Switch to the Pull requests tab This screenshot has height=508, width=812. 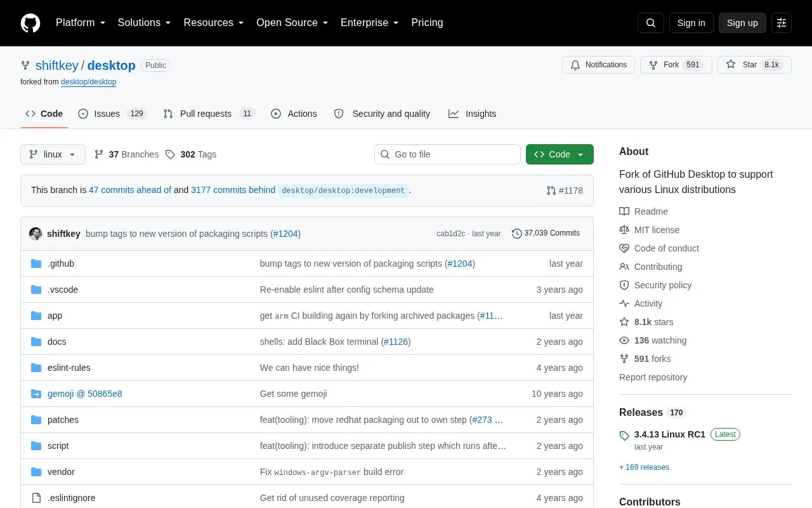pos(209,114)
